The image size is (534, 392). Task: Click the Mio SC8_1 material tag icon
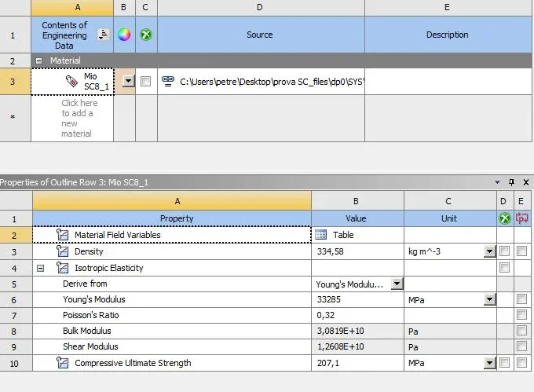(71, 81)
